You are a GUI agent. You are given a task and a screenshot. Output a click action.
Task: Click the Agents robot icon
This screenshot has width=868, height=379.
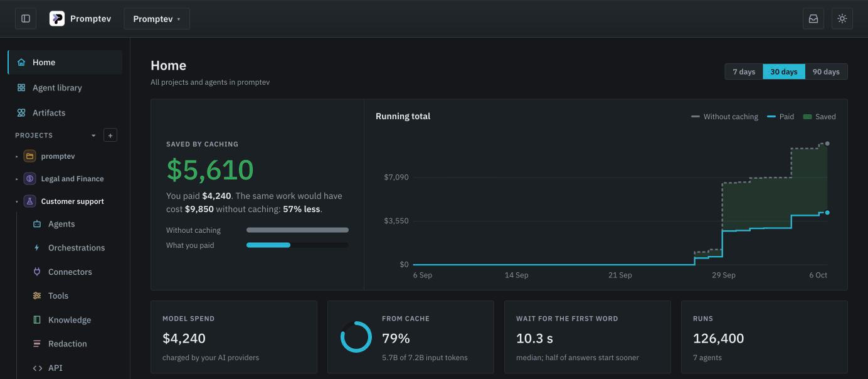coord(37,224)
